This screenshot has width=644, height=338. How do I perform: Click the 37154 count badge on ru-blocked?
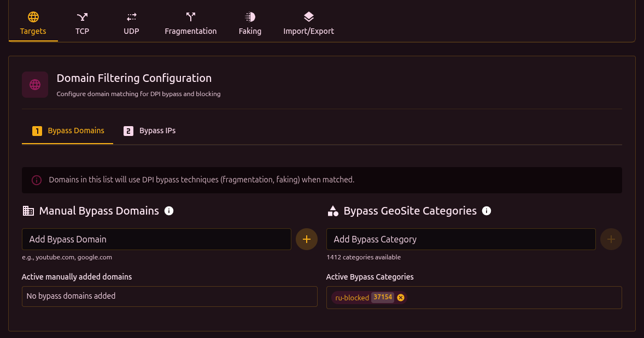tap(383, 298)
